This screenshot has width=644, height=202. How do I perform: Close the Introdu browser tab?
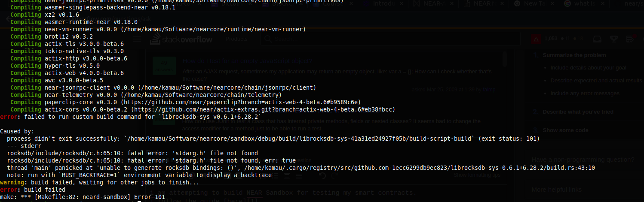click(402, 3)
